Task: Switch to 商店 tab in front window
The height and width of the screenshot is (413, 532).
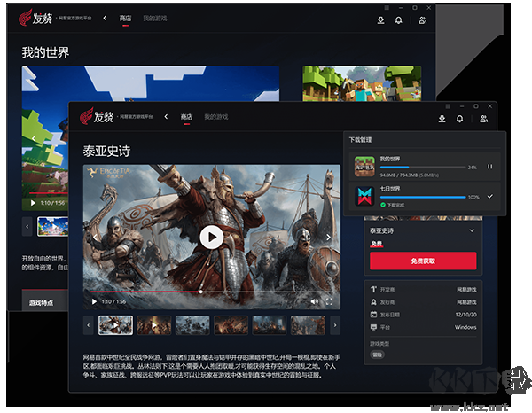Action: (186, 117)
